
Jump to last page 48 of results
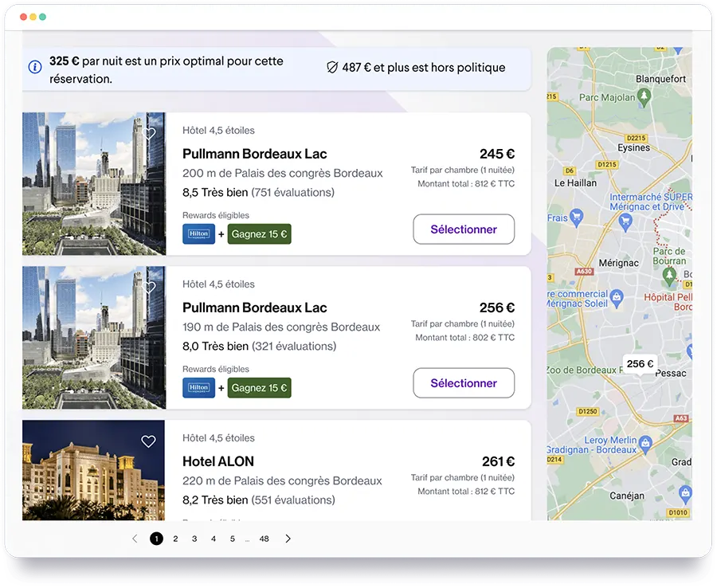pos(264,539)
